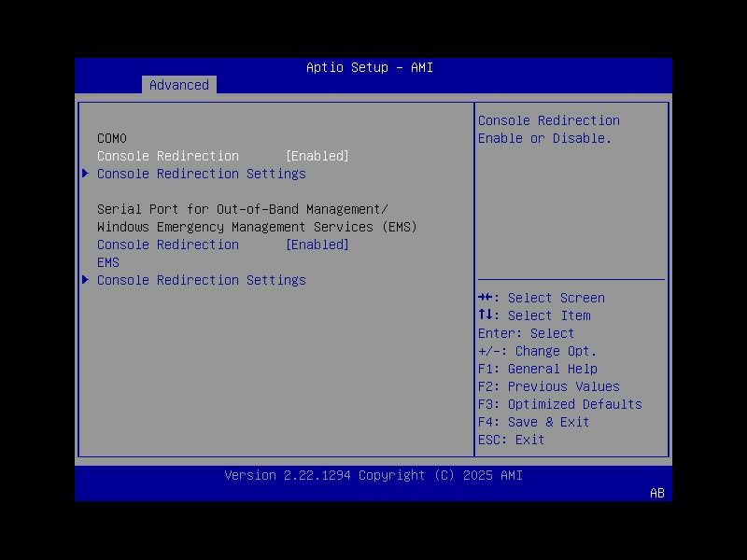747x560 pixels.
Task: Click the Select Item up/down arrows symbol
Action: (x=486, y=315)
